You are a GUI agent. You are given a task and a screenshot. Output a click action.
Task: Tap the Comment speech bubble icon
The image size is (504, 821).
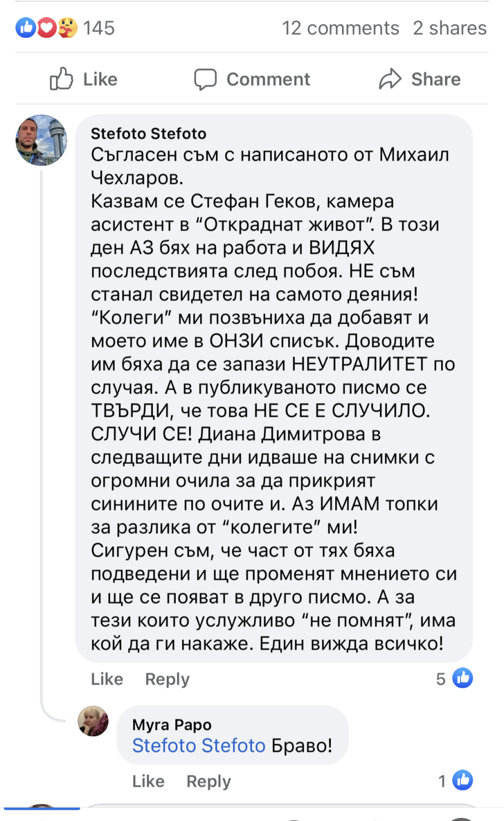click(205, 79)
